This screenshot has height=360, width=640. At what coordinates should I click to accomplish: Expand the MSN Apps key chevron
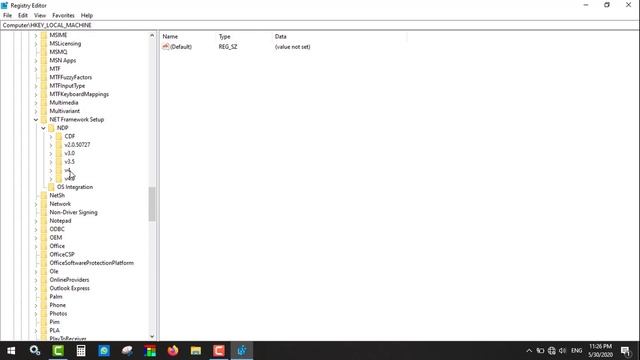pos(36,61)
